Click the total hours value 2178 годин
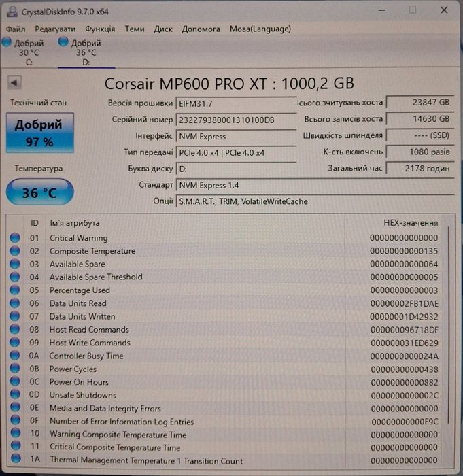Image resolution: width=463 pixels, height=476 pixels. tap(420, 168)
